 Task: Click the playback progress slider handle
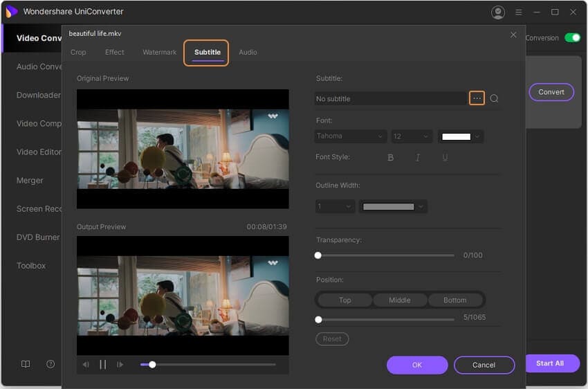pyautogui.click(x=152, y=364)
